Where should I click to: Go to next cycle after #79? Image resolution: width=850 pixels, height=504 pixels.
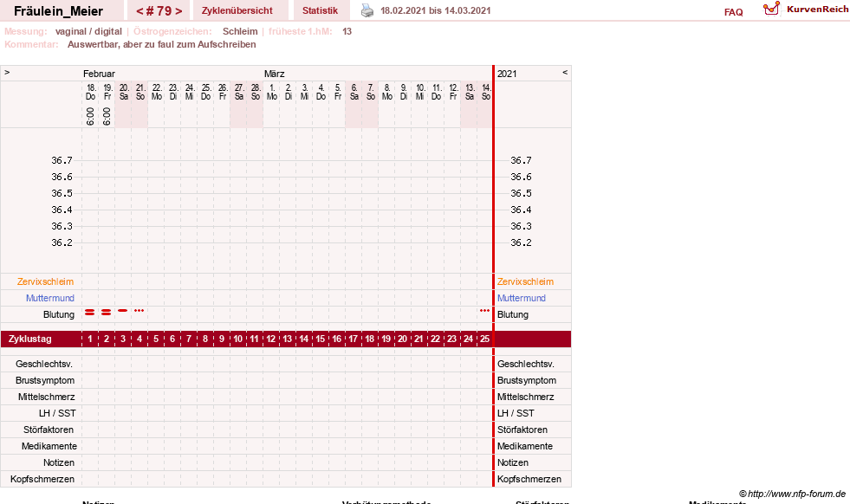point(178,11)
